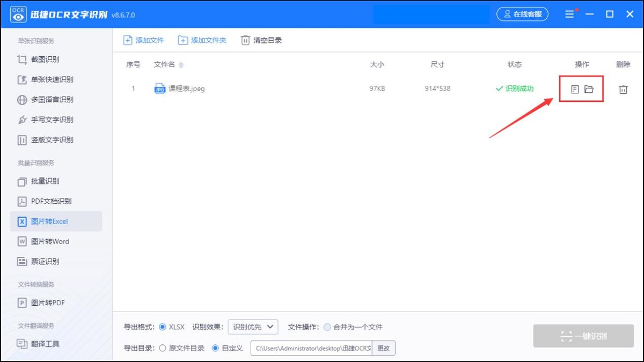Viewport: 644px width, 362px height.
Task: Click the 批量识别 stacked pages icon
Action: tap(22, 181)
